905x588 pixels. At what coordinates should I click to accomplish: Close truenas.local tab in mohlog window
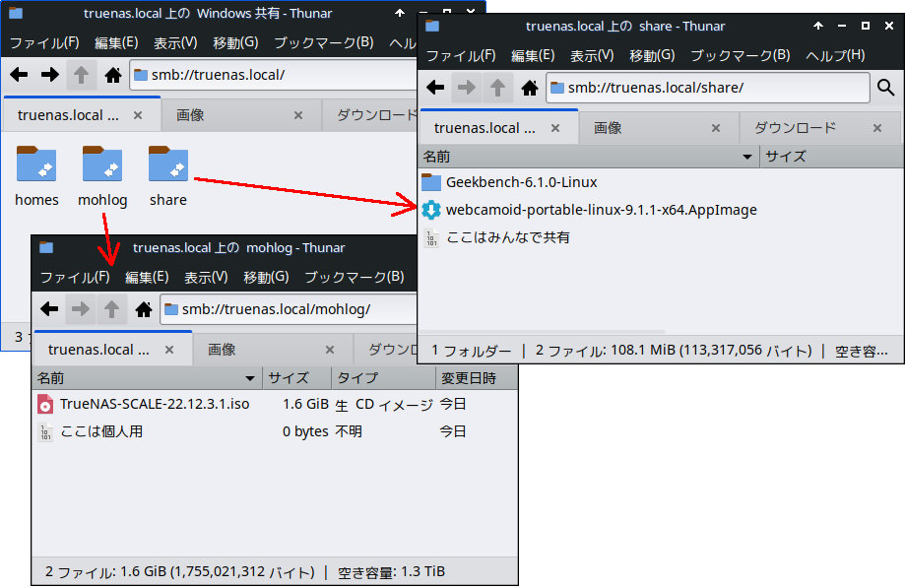pyautogui.click(x=169, y=350)
